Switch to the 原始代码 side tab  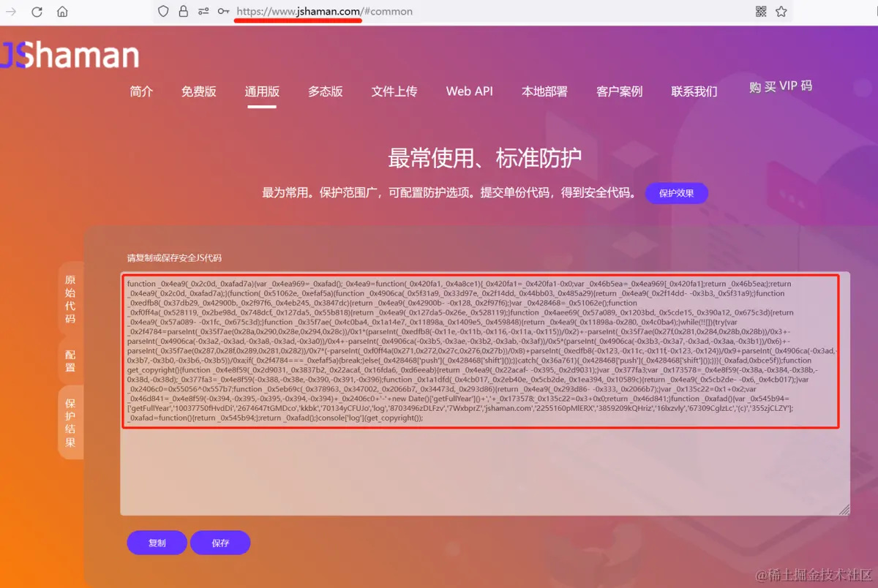tap(70, 299)
